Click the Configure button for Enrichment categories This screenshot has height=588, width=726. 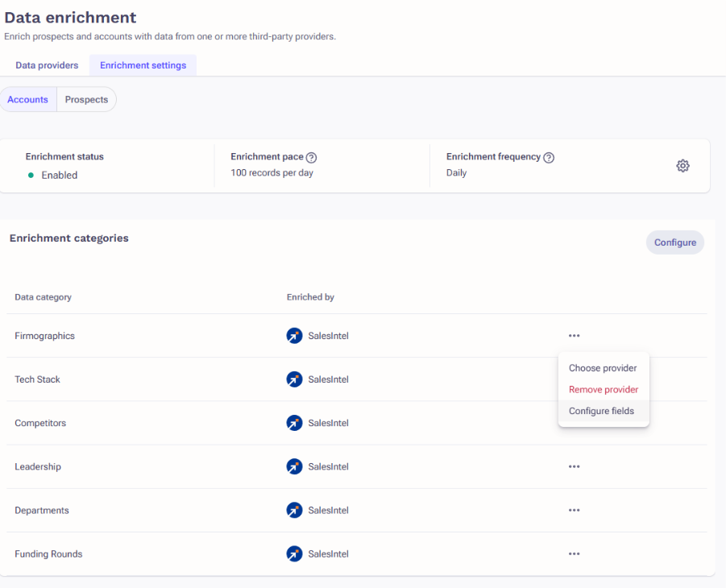tap(674, 242)
